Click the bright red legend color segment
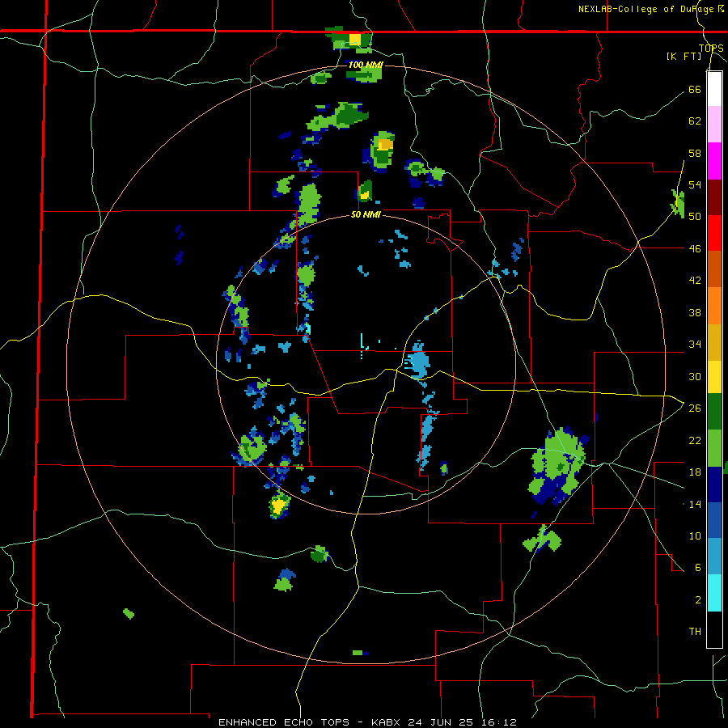The height and width of the screenshot is (728, 728). (714, 233)
